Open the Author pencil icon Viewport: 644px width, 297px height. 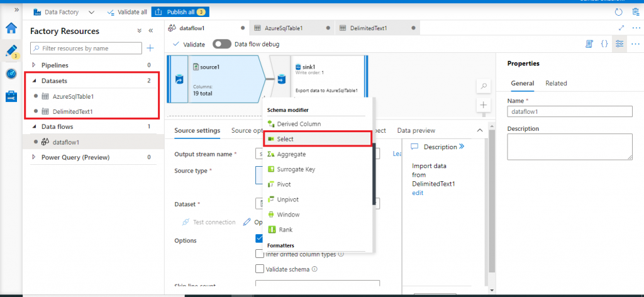(x=11, y=51)
